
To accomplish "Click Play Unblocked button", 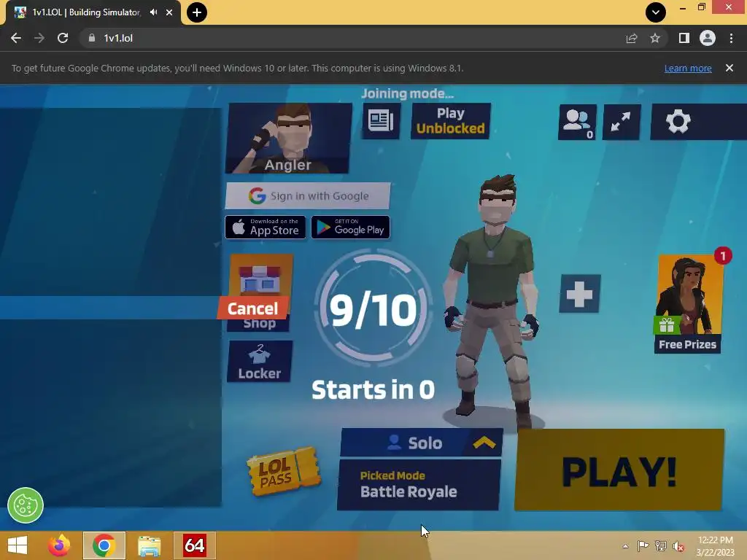I will click(451, 121).
